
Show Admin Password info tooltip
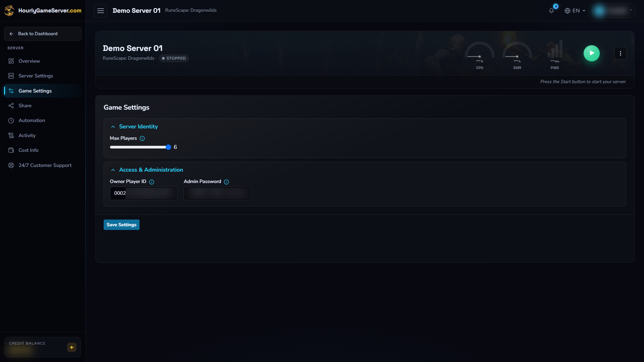pos(226,182)
